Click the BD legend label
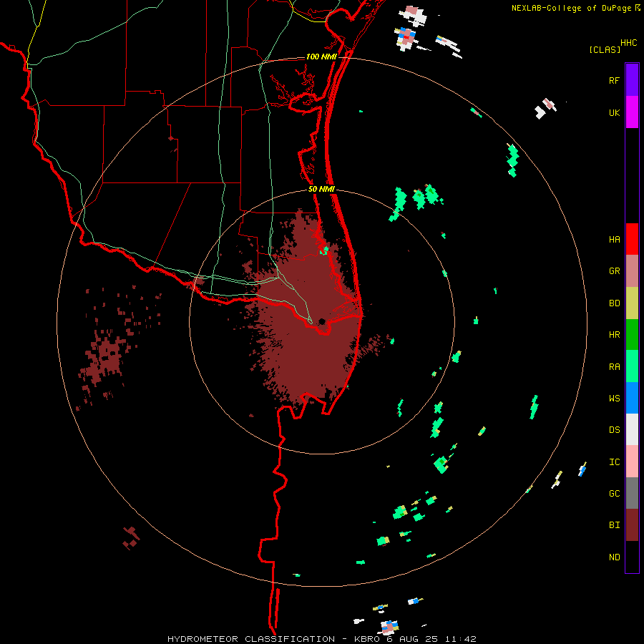Screen dimensions: 644x644 click(614, 303)
